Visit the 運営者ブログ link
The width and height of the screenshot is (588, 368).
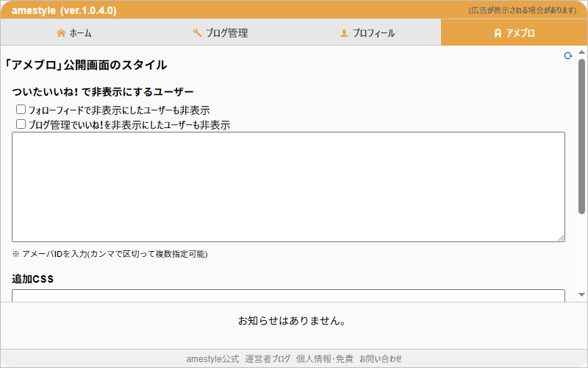point(268,359)
